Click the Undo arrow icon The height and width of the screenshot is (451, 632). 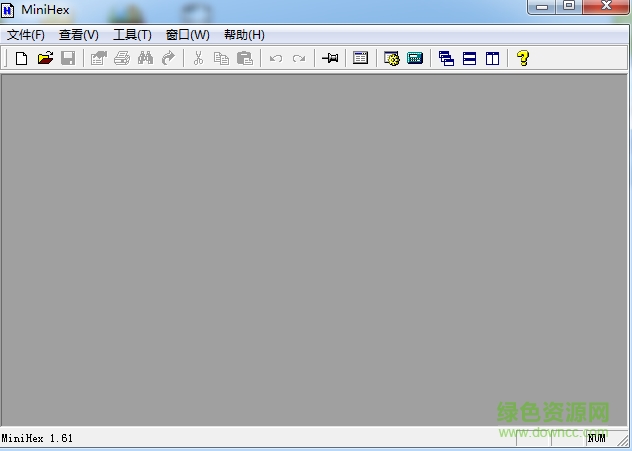coord(276,59)
